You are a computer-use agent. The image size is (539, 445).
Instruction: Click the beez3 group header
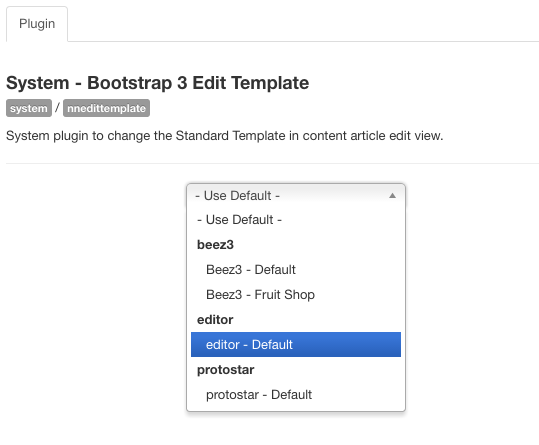[215, 245]
